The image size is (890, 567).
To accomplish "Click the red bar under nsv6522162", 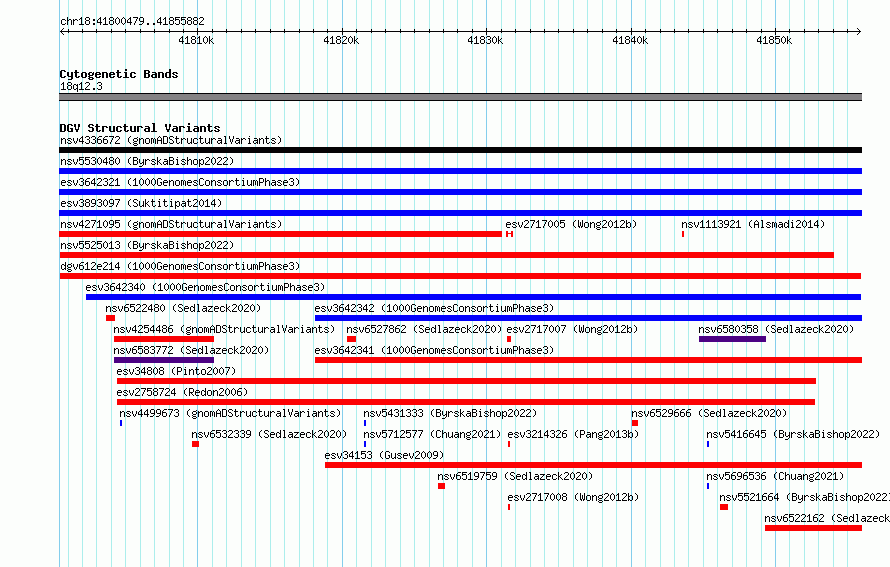I will pos(813,528).
